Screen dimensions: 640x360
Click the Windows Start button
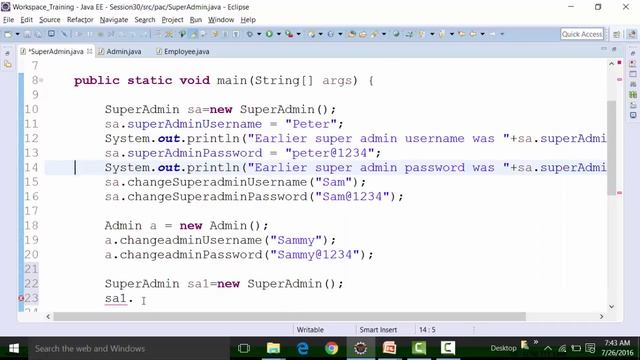(x=14, y=349)
